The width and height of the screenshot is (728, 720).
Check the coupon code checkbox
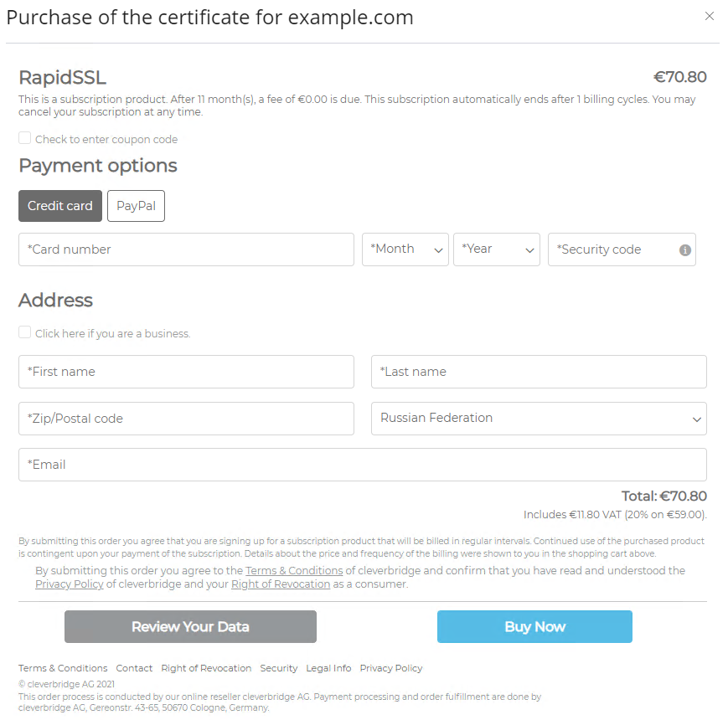(x=25, y=138)
